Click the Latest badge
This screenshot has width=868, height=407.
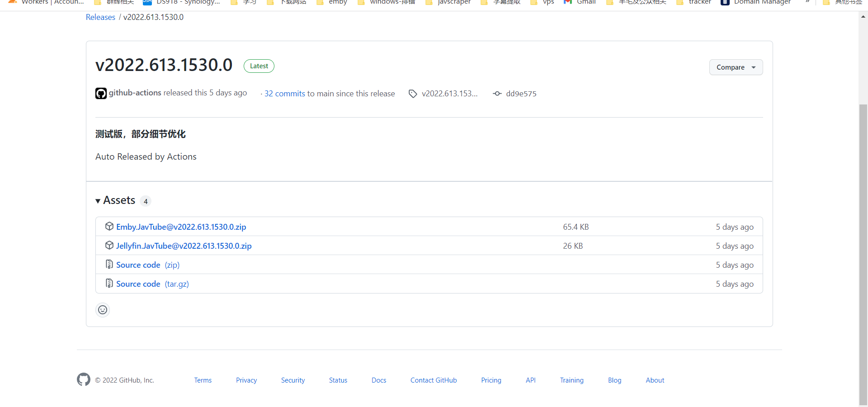[x=259, y=66]
